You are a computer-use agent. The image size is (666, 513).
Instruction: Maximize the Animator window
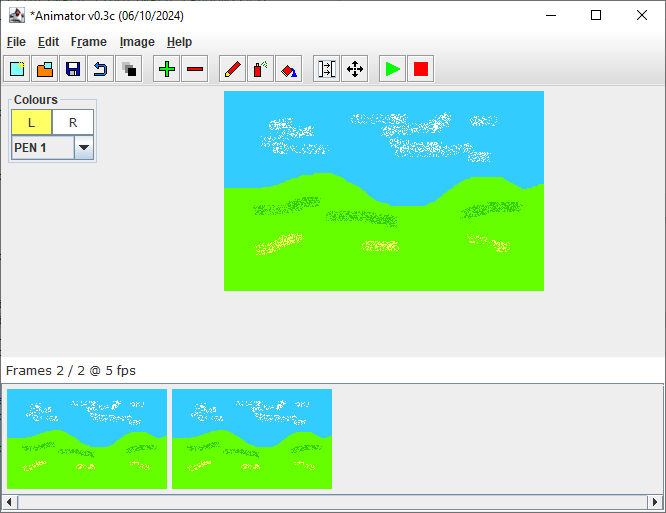pyautogui.click(x=596, y=16)
